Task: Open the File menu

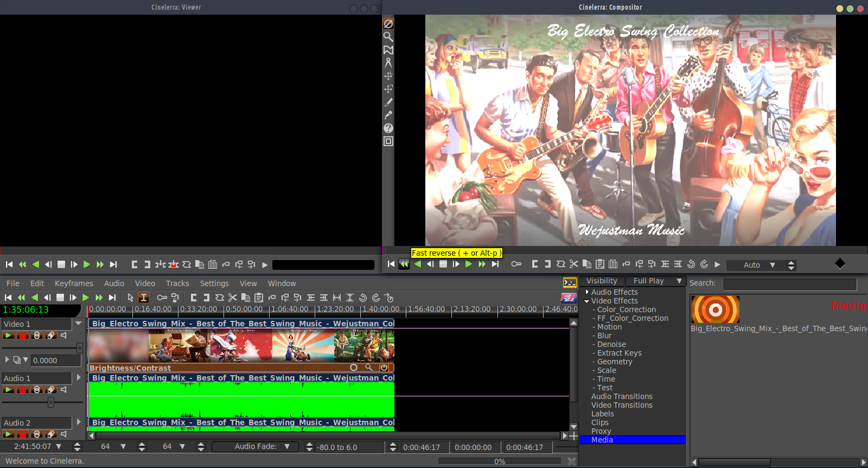Action: [13, 283]
